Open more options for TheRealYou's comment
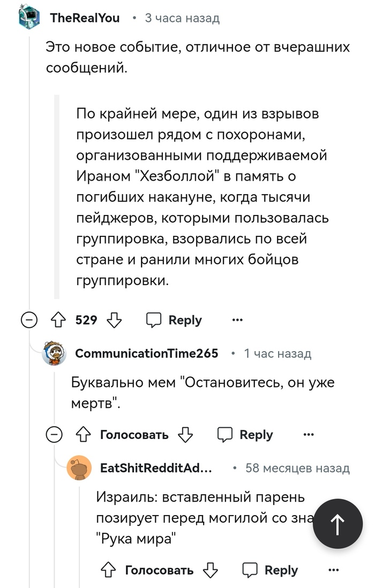 coord(237,321)
